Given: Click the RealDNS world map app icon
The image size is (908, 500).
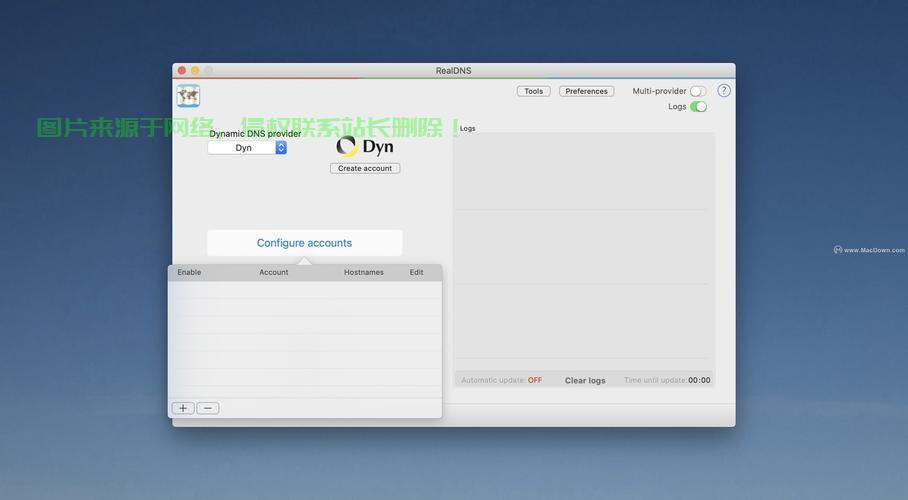Looking at the screenshot, I should click(188, 96).
